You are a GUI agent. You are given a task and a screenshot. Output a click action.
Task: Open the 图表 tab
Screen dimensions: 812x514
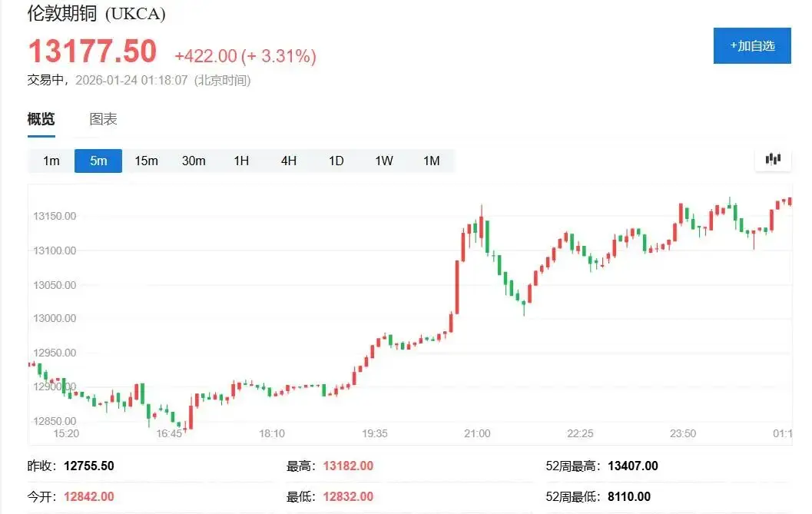pos(104,119)
